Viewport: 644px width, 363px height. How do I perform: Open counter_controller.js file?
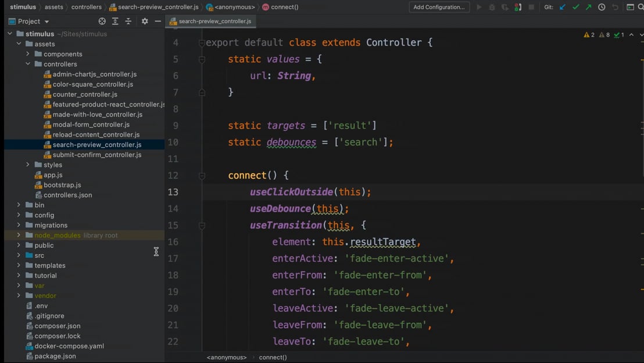(x=85, y=94)
